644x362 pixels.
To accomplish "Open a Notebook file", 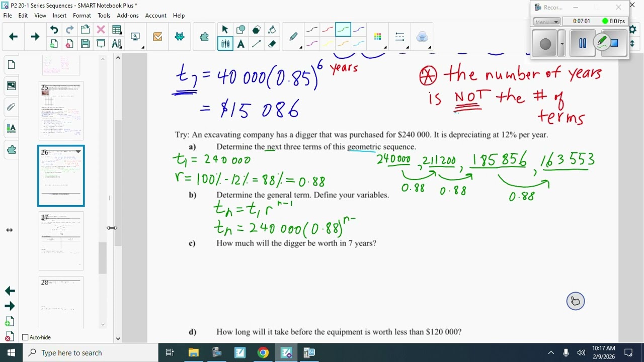I will point(85,30).
